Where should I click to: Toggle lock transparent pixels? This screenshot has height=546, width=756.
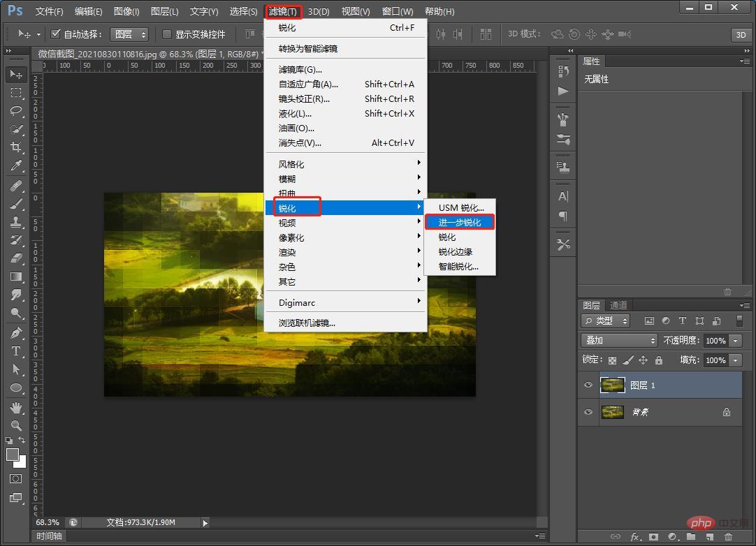point(612,360)
